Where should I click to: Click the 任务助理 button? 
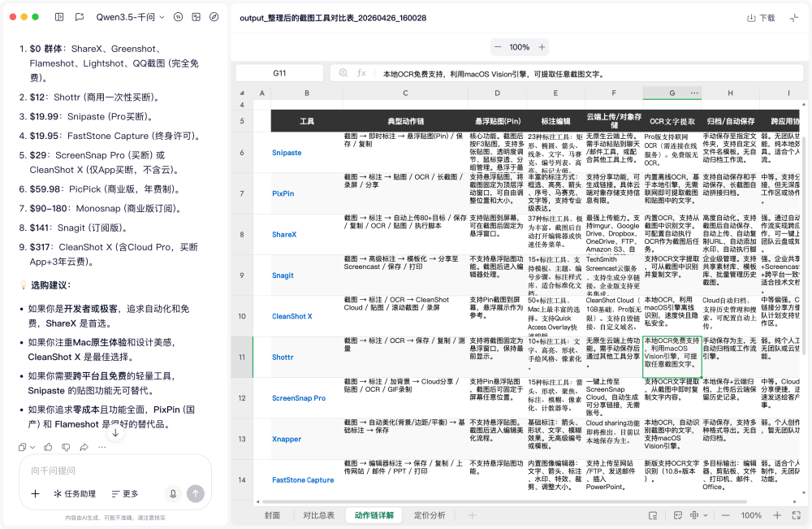coord(75,494)
